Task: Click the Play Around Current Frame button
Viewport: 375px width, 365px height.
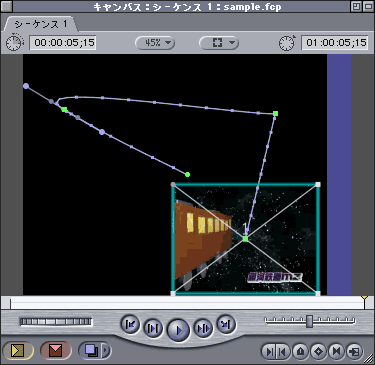Action: [203, 328]
